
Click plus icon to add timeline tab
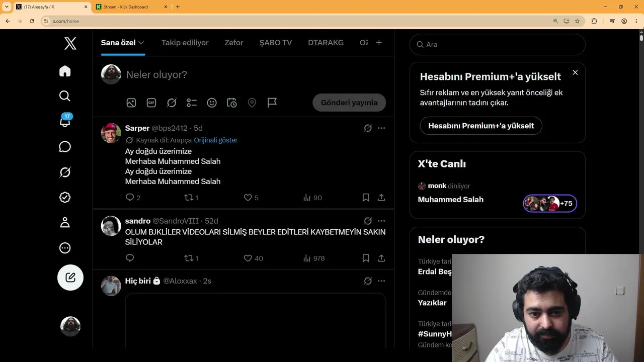click(x=379, y=43)
